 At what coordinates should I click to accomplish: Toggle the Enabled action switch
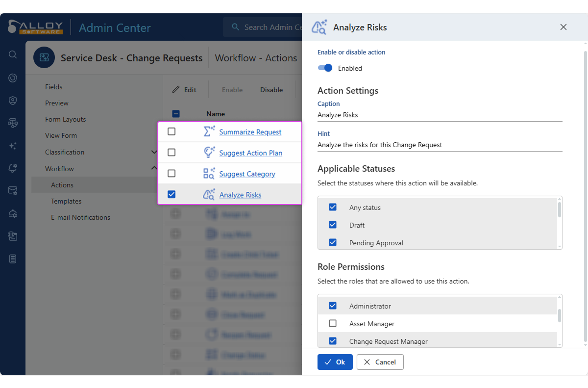[325, 68]
